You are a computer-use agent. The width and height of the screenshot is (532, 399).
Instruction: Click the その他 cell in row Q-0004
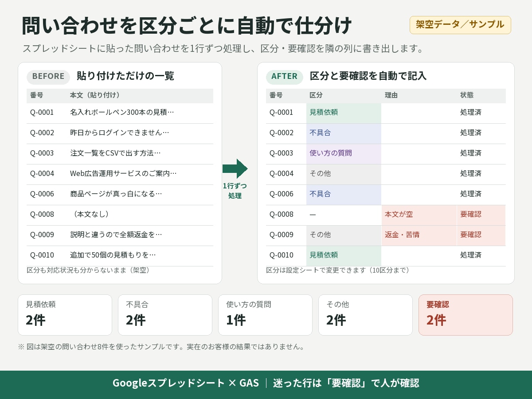pos(344,174)
